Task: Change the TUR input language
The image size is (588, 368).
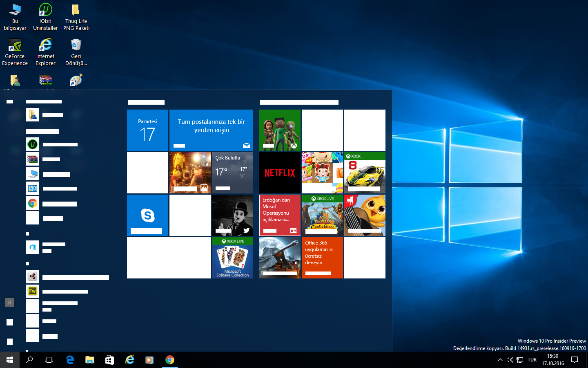Action: coord(532,360)
